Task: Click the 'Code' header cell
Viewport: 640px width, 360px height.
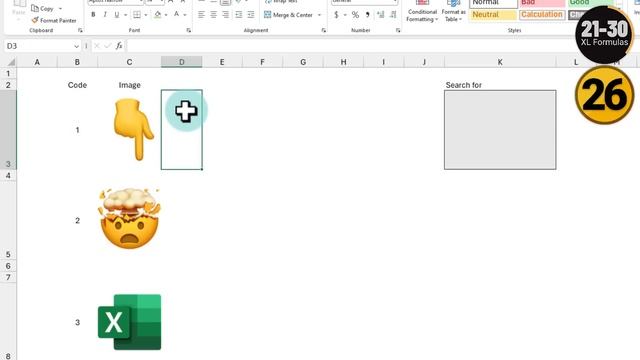Action: pos(77,85)
